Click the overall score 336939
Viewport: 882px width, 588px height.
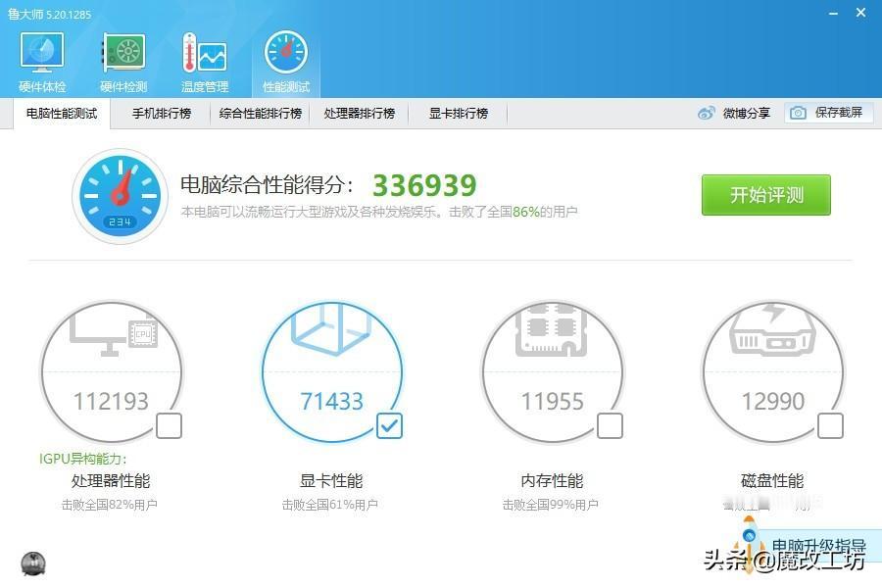[x=424, y=185]
